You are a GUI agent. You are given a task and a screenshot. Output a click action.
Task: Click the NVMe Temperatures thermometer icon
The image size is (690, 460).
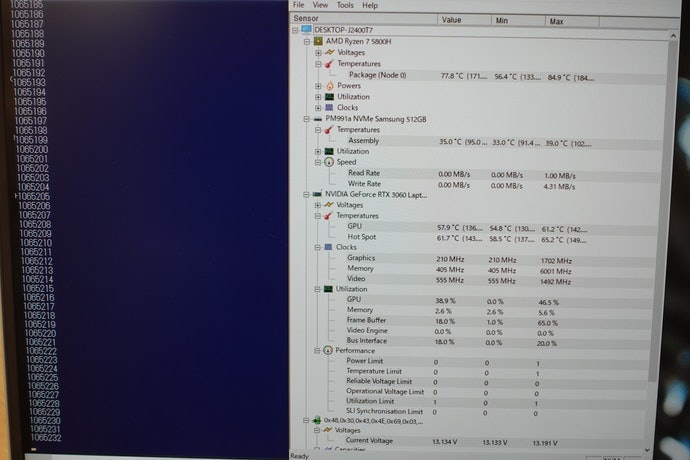point(329,130)
